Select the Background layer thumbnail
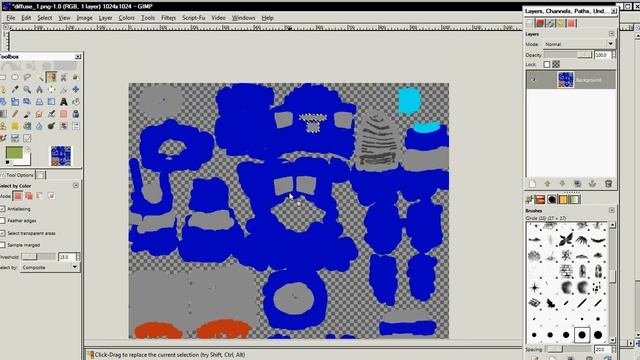The image size is (640, 360). [x=565, y=80]
